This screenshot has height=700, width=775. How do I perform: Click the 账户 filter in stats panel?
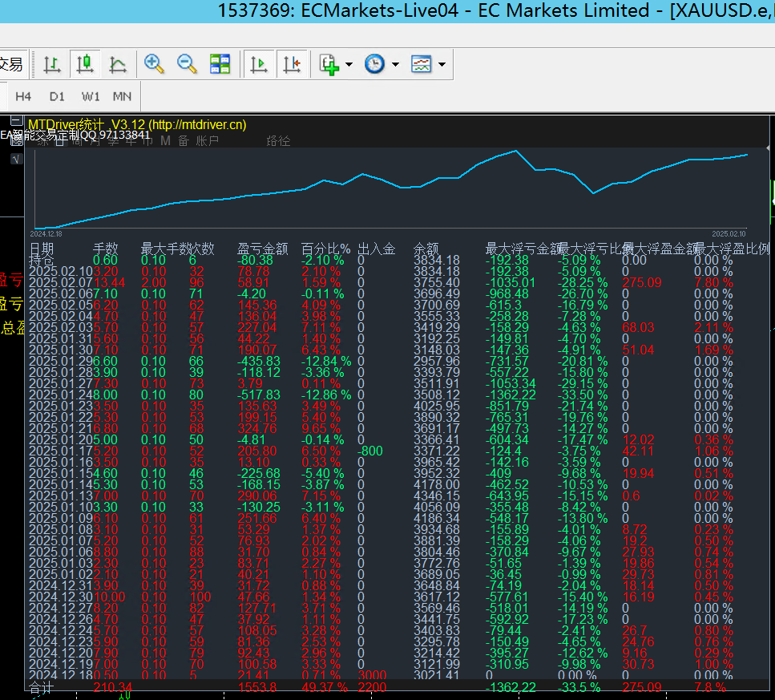pos(208,141)
